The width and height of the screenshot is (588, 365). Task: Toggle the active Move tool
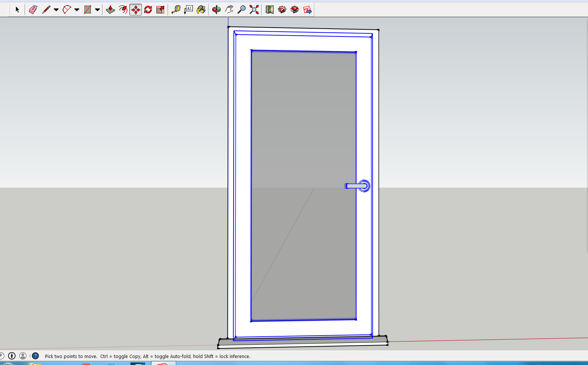tap(136, 10)
